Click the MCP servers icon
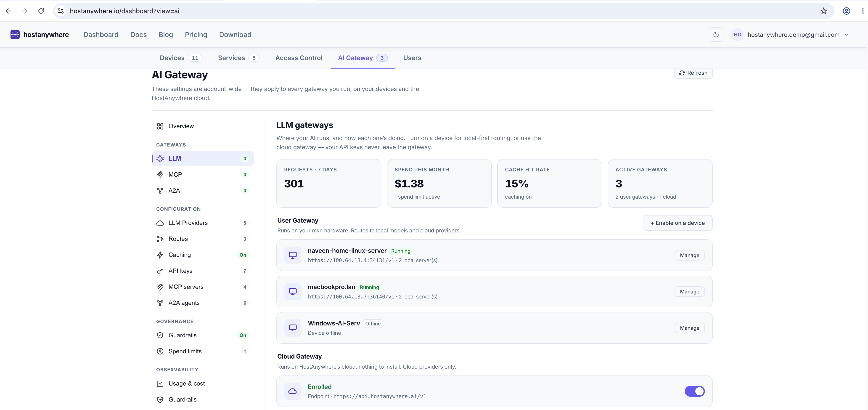This screenshot has width=868, height=410. tap(160, 287)
